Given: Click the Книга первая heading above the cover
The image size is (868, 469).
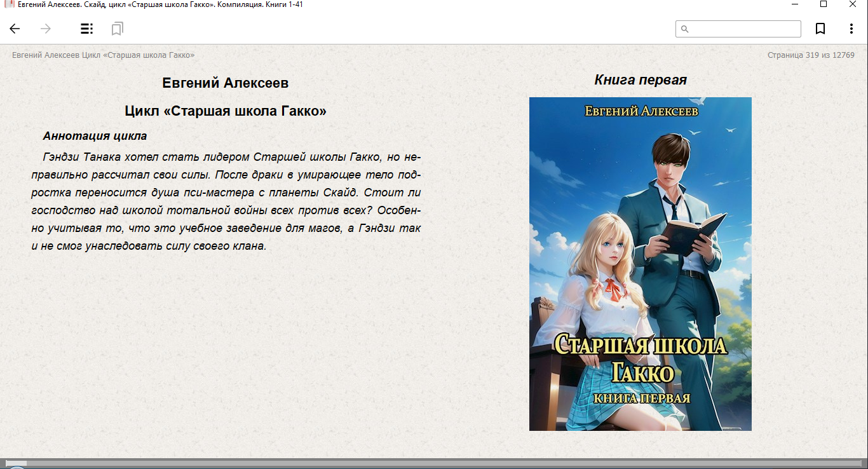Looking at the screenshot, I should click(x=640, y=80).
